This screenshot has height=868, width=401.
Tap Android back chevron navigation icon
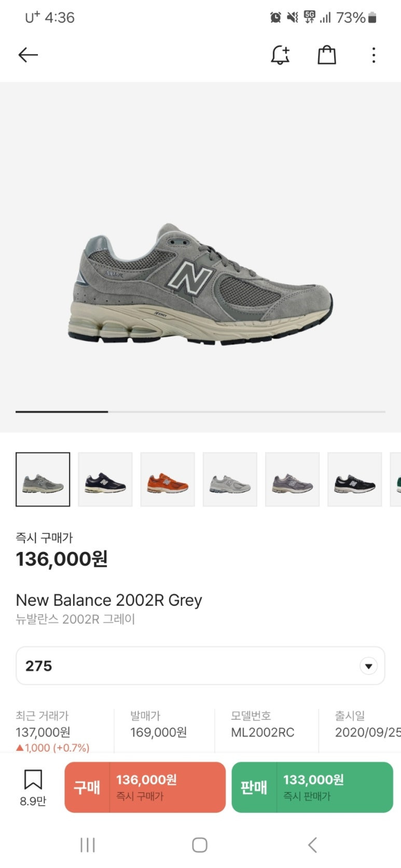click(312, 845)
